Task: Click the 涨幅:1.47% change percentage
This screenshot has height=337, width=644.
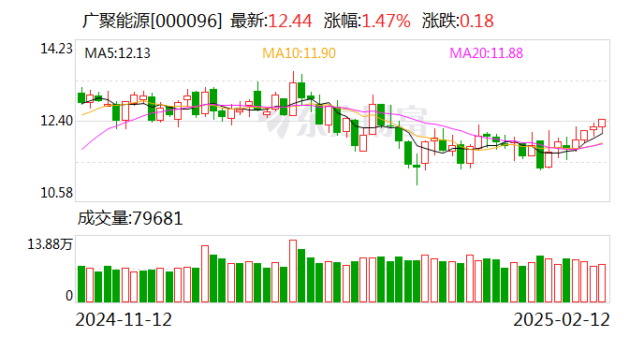Action: point(367,21)
